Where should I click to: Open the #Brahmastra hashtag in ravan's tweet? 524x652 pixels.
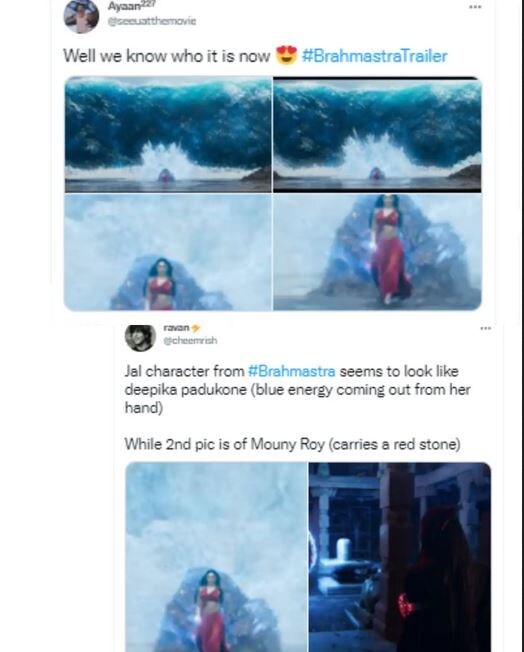(x=292, y=371)
